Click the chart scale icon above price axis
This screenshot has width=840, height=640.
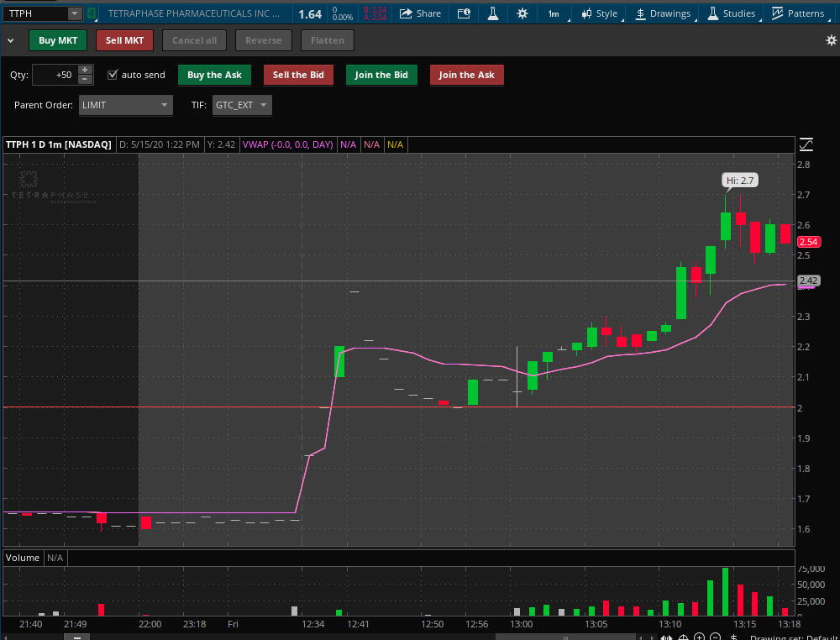click(x=806, y=144)
